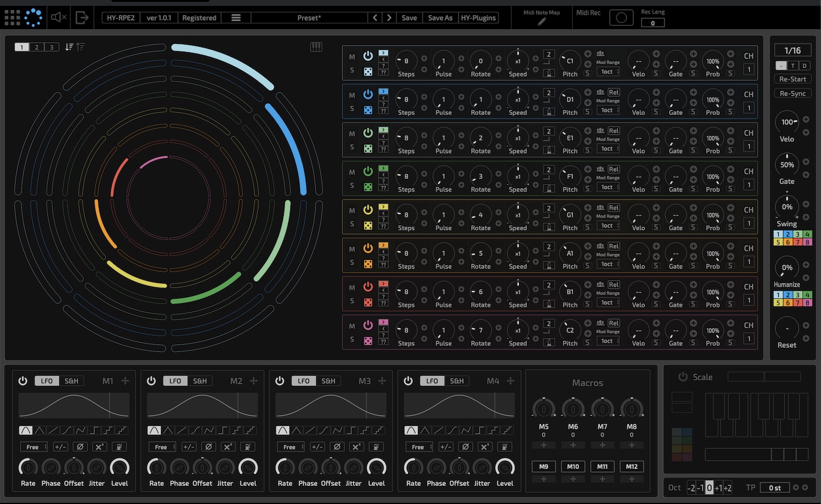The width and height of the screenshot is (821, 504).
Task: Click the metronome icon beside Speed in A1 row
Action: coord(548,264)
